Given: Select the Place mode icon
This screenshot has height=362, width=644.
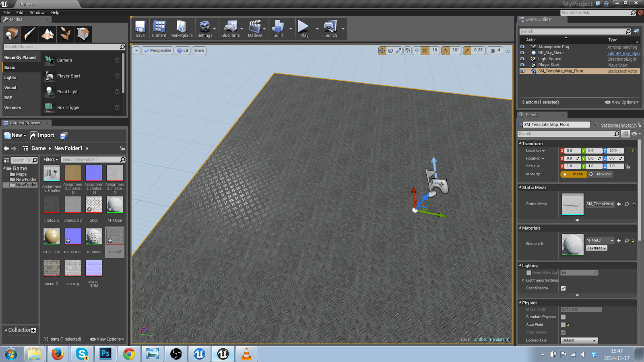Looking at the screenshot, I should 12,34.
